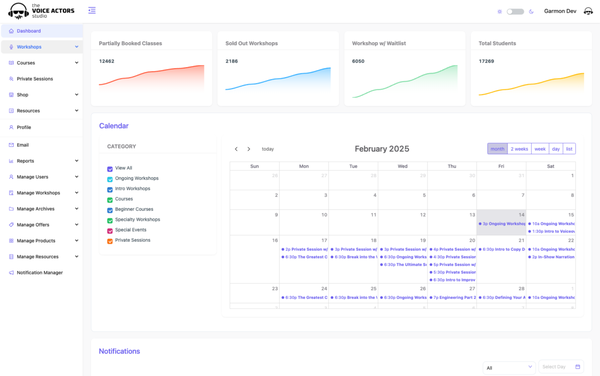The width and height of the screenshot is (600, 376).
Task: Click the Profile person icon
Action: pyautogui.click(x=11, y=127)
